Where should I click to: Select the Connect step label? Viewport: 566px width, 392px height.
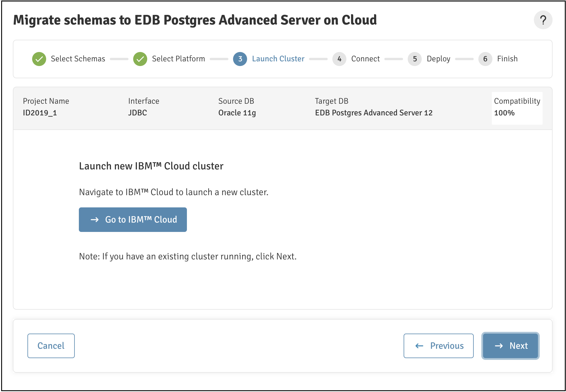[365, 59]
